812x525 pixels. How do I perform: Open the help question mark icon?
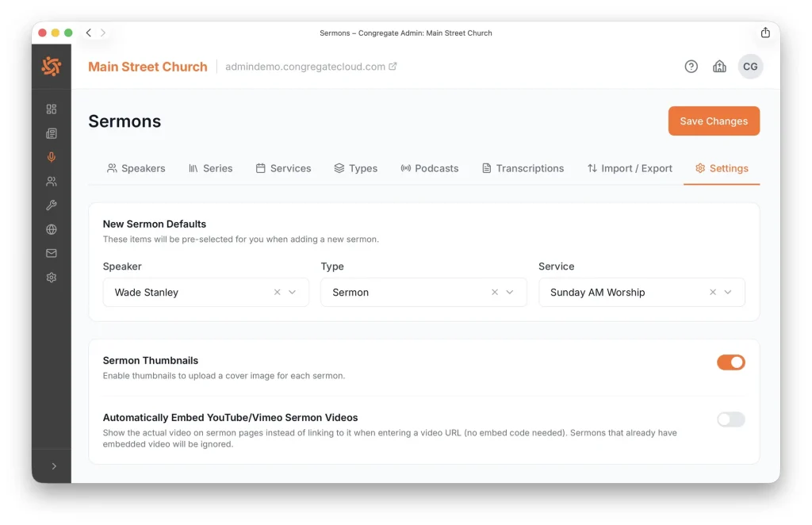tap(691, 67)
